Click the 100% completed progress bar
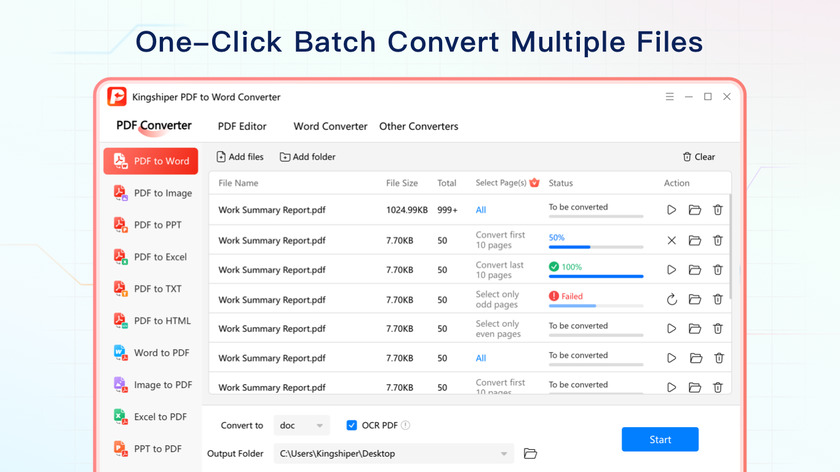Viewport: 840px width, 472px height. [x=596, y=276]
